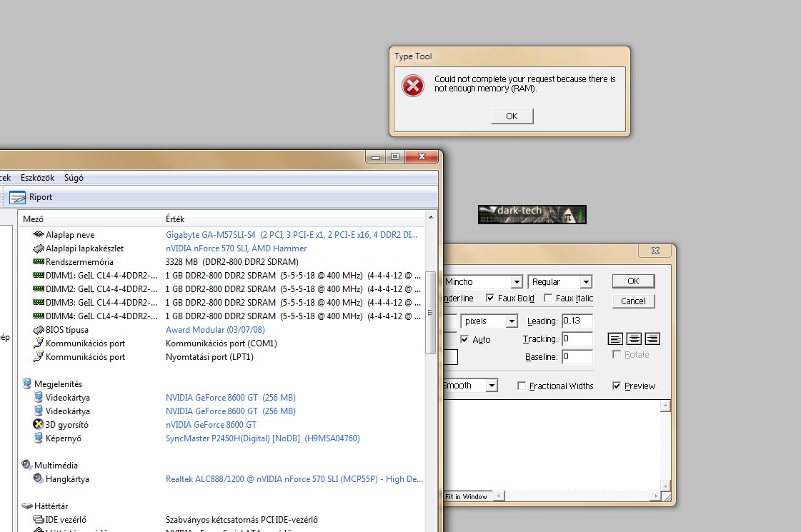
Task: Open the Eszközök menu
Action: click(x=36, y=178)
